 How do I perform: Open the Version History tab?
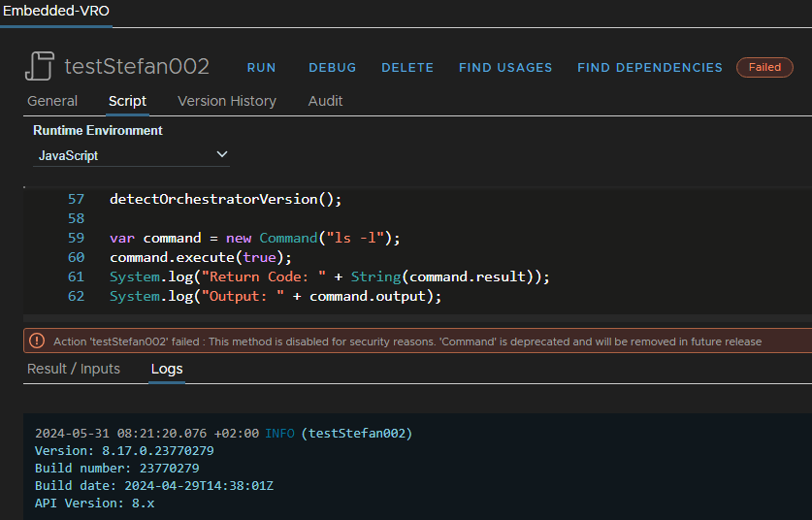pyautogui.click(x=226, y=101)
